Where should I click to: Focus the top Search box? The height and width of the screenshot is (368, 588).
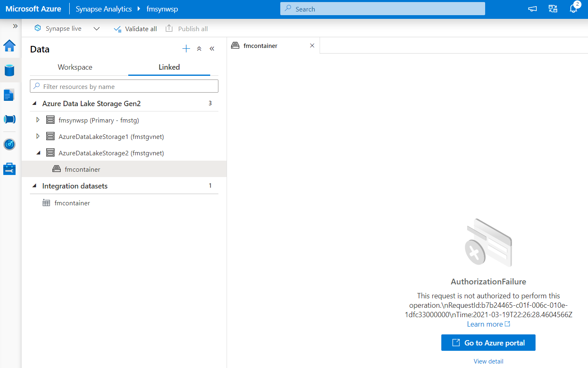point(383,9)
